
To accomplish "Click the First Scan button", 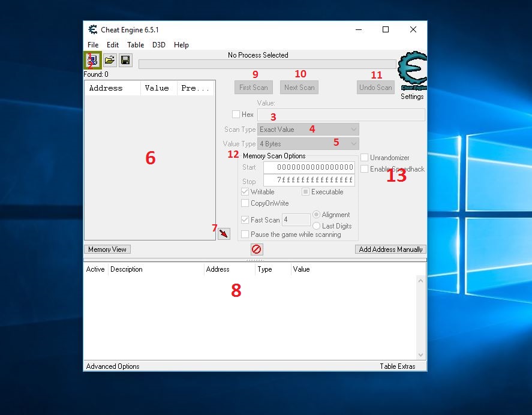I will pyautogui.click(x=254, y=88).
